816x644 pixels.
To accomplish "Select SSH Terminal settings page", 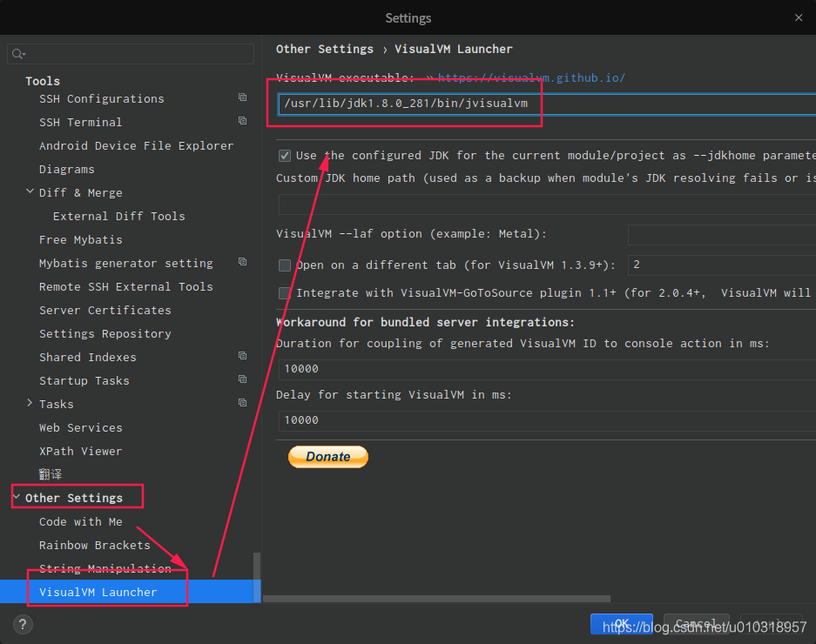I will [x=81, y=122].
